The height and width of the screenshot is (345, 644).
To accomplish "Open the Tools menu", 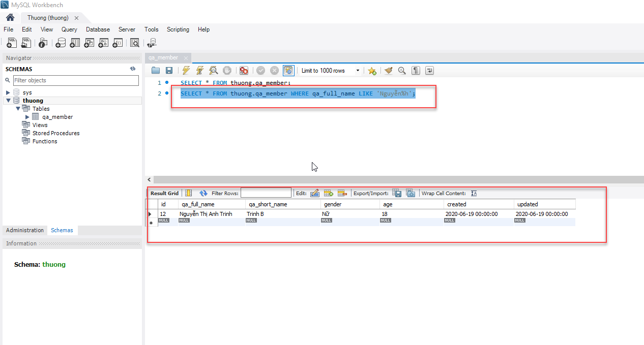I will pyautogui.click(x=151, y=29).
